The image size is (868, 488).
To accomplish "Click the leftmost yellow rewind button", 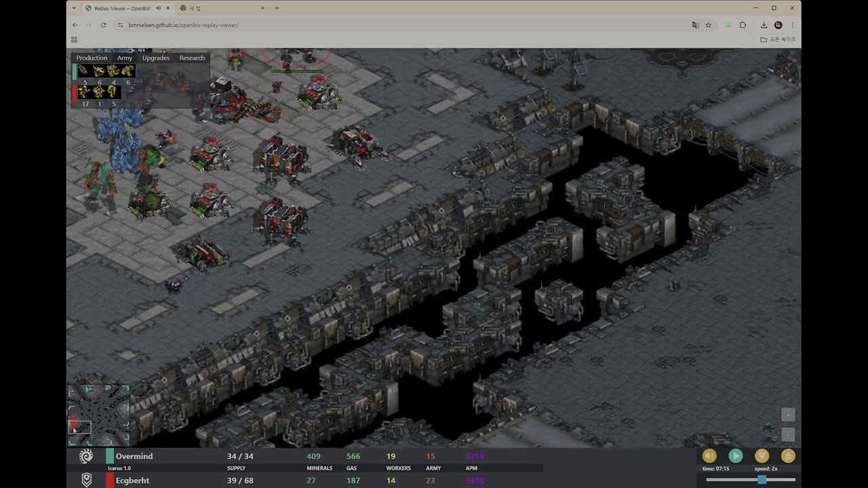I will point(709,456).
